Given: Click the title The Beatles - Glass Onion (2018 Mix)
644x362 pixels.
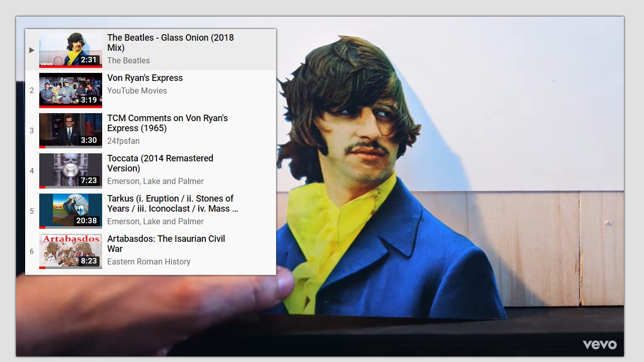Looking at the screenshot, I should 171,43.
